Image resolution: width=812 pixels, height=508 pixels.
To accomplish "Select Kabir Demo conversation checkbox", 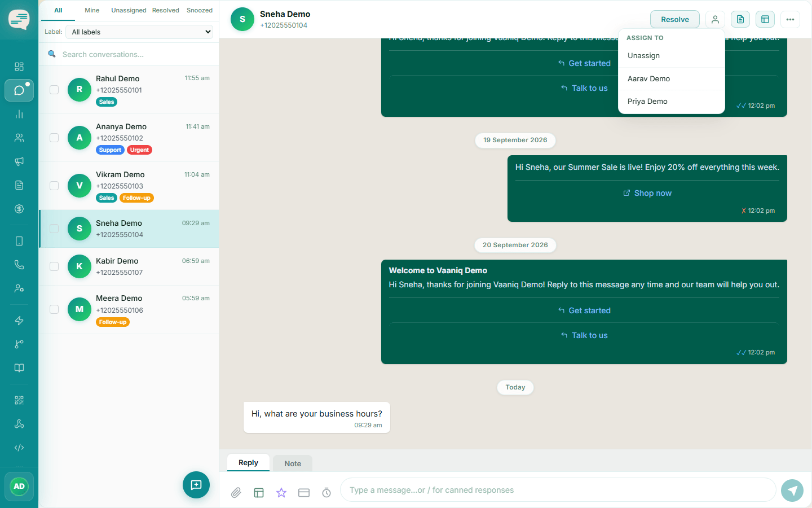I will [54, 266].
